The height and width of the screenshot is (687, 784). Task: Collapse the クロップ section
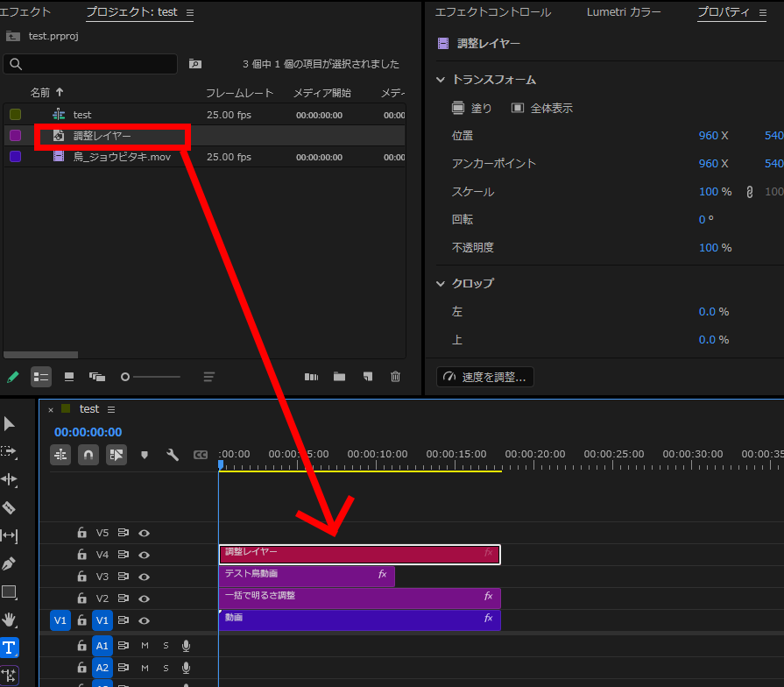tap(441, 284)
